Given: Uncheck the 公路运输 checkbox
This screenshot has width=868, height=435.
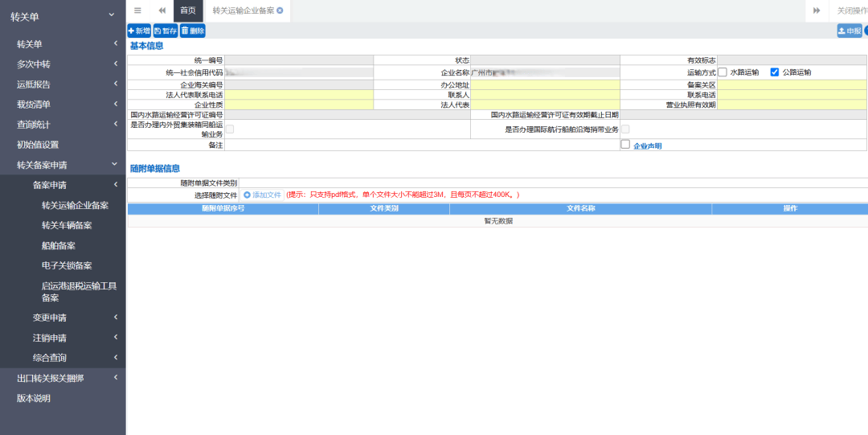Looking at the screenshot, I should pyautogui.click(x=775, y=72).
